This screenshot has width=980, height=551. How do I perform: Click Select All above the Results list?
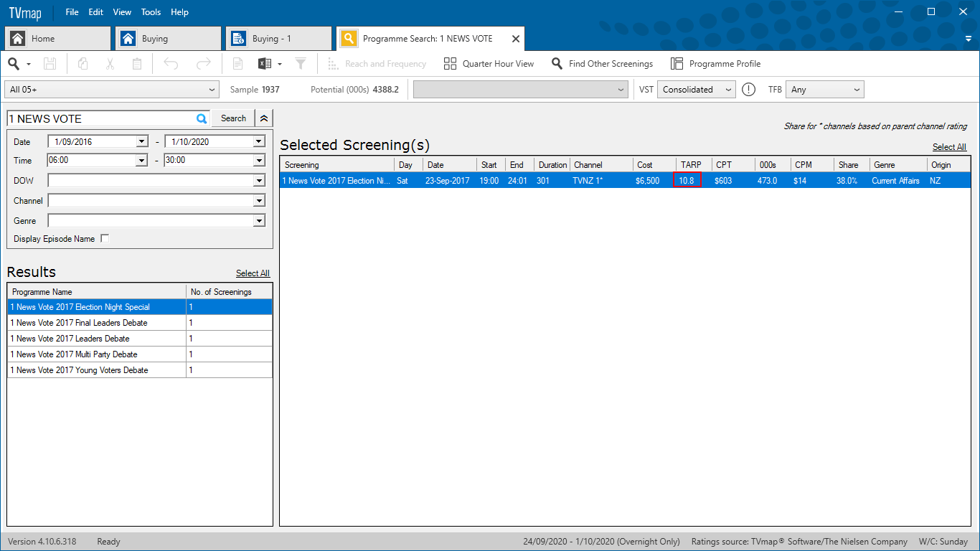point(253,273)
